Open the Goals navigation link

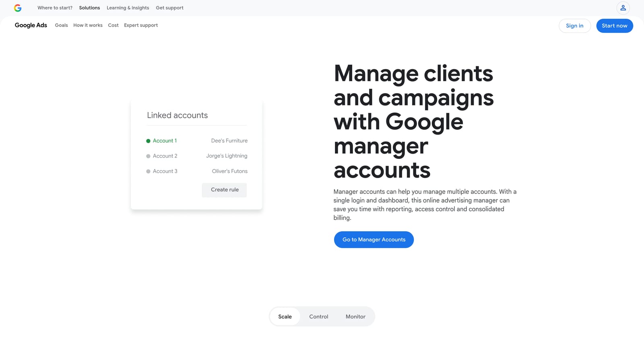(61, 25)
